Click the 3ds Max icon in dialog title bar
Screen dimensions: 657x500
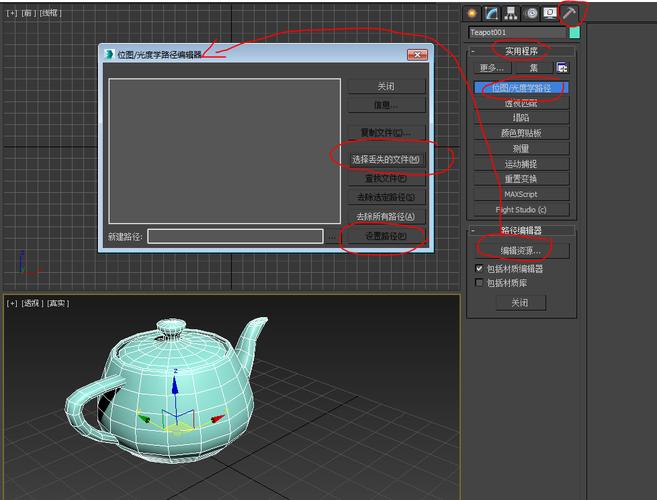pos(108,55)
